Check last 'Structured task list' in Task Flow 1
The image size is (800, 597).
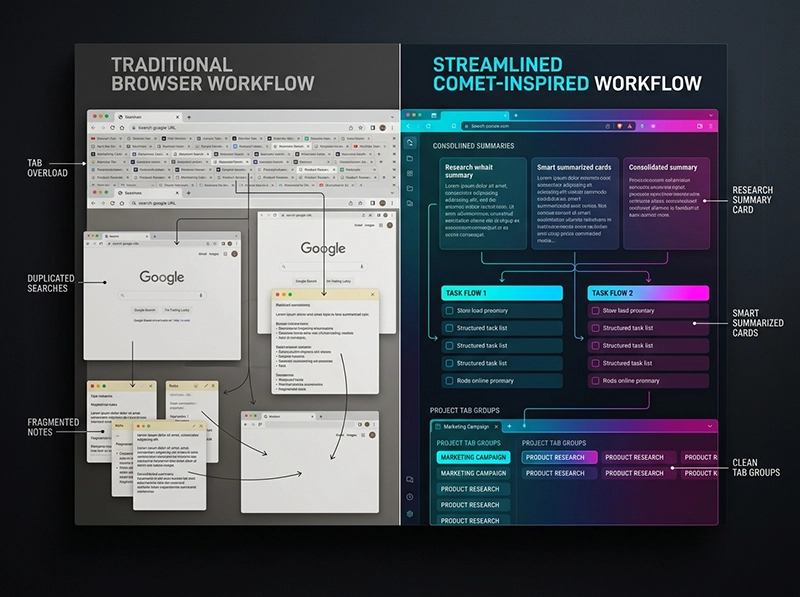[449, 363]
